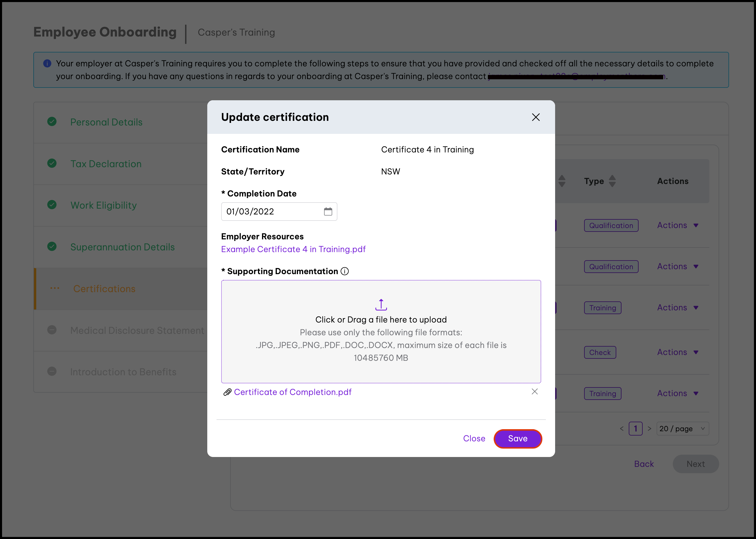Remove the Certificate of Completion.pdf file
756x539 pixels.
point(535,391)
